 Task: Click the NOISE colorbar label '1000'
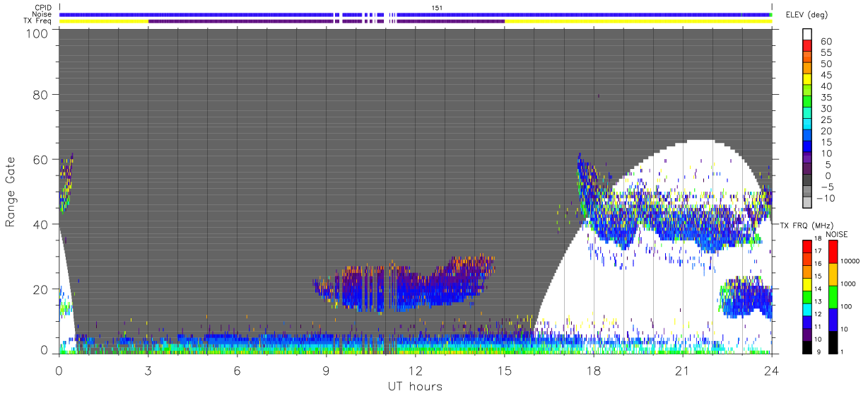(x=848, y=284)
